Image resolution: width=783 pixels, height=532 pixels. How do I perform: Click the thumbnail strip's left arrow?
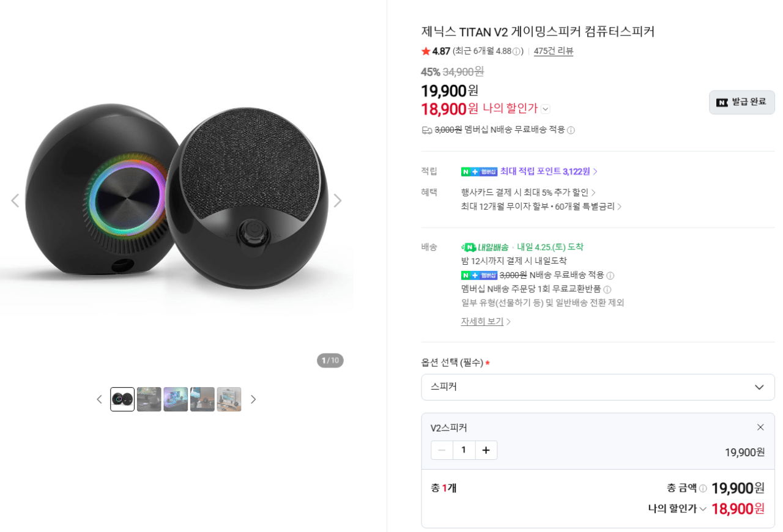tap(99, 399)
